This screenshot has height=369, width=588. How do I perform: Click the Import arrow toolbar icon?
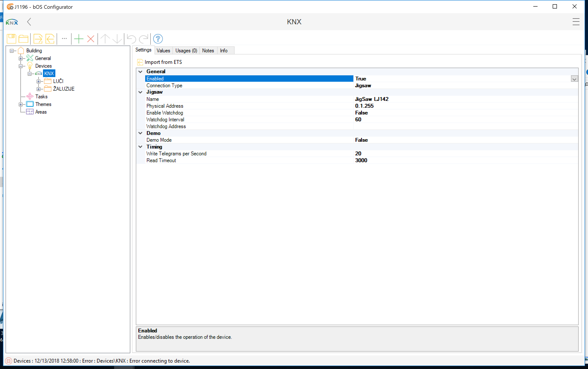(50, 39)
